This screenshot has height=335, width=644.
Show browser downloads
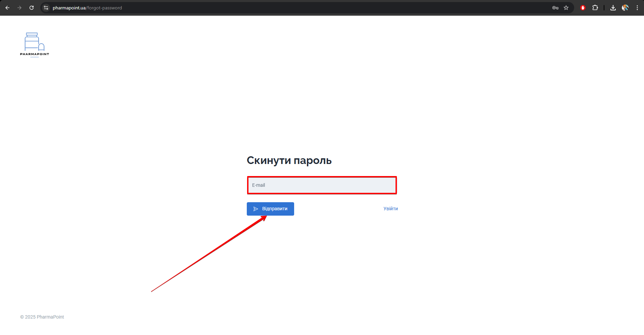click(x=613, y=8)
